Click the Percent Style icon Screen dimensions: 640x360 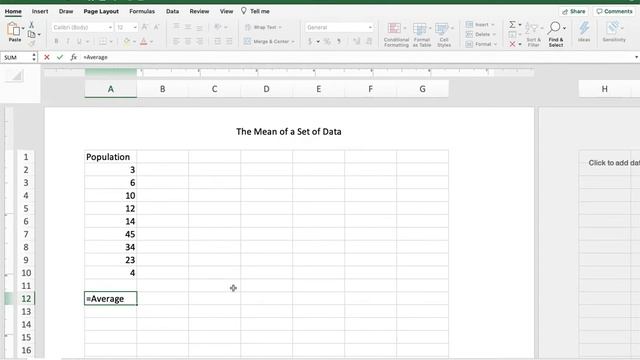coord(327,41)
